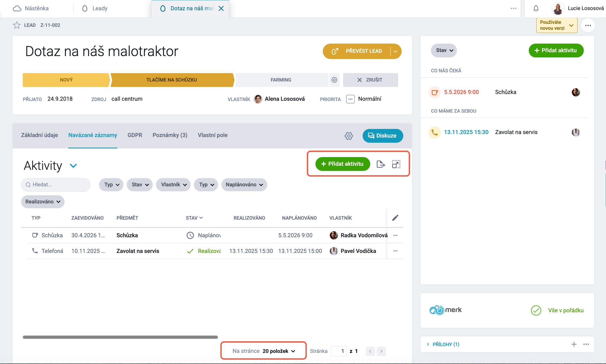
Task: Set pipeline stage to Nový
Action: click(x=66, y=80)
